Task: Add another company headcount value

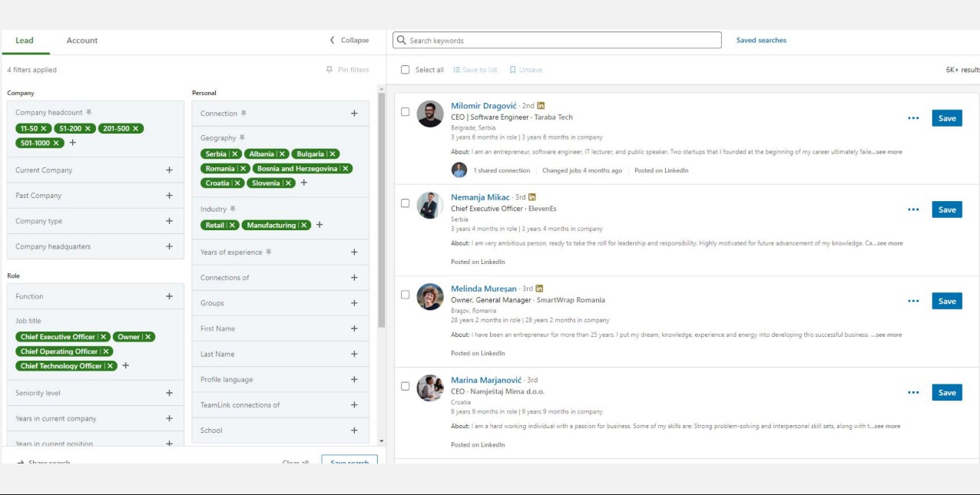Action: click(x=73, y=143)
